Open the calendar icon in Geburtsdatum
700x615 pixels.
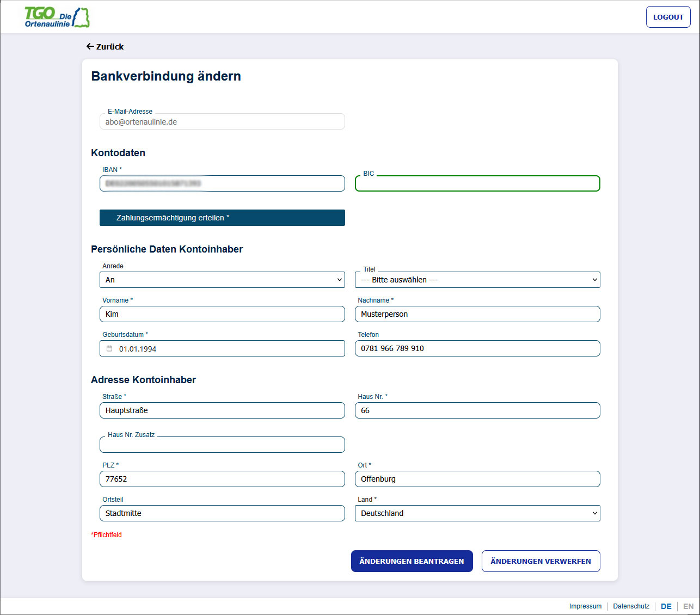point(109,349)
